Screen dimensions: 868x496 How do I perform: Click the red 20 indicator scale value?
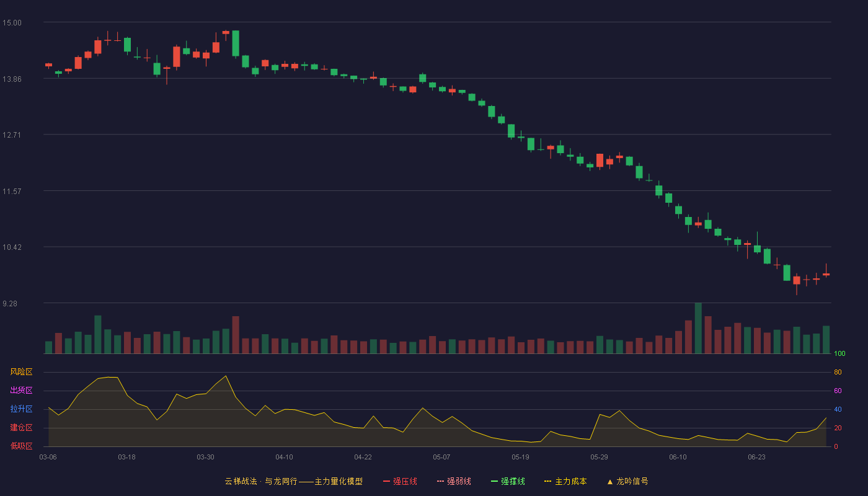838,428
